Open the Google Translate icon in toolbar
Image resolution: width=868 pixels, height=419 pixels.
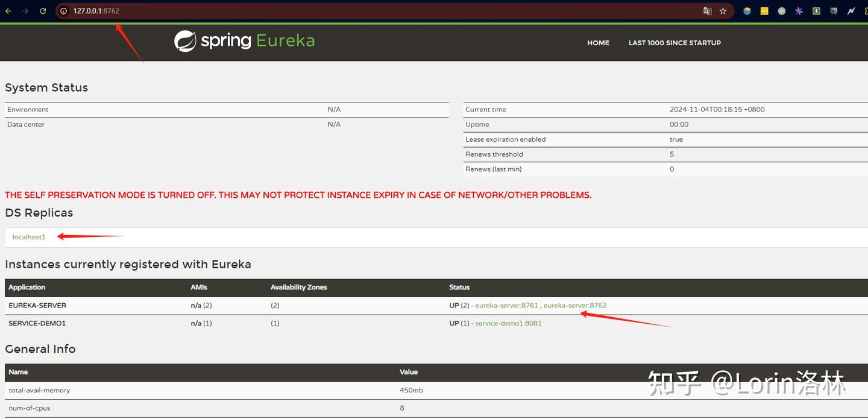tap(706, 11)
